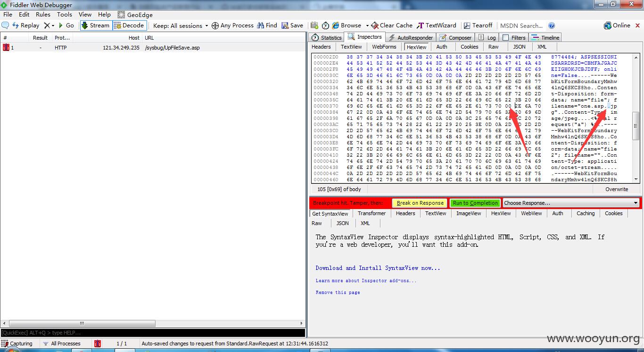Click the timer stopwatch toolbar icon

pyautogui.click(x=326, y=25)
